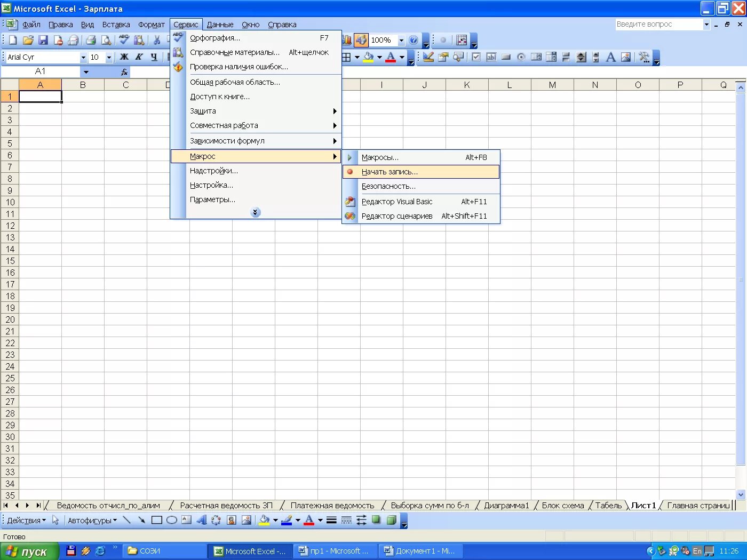
Task: Click the New workbook icon
Action: point(13,40)
